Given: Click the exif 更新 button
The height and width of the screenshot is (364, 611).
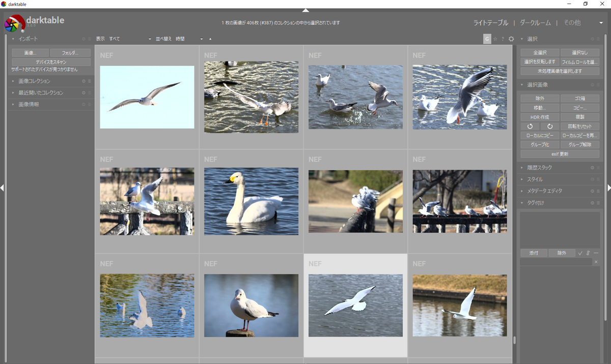Looking at the screenshot, I should (560, 154).
